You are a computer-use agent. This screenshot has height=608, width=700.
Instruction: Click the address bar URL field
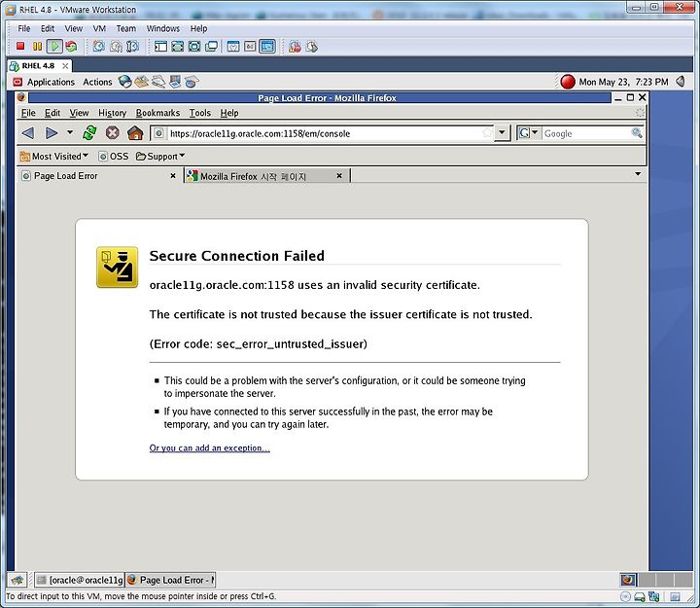[325, 133]
